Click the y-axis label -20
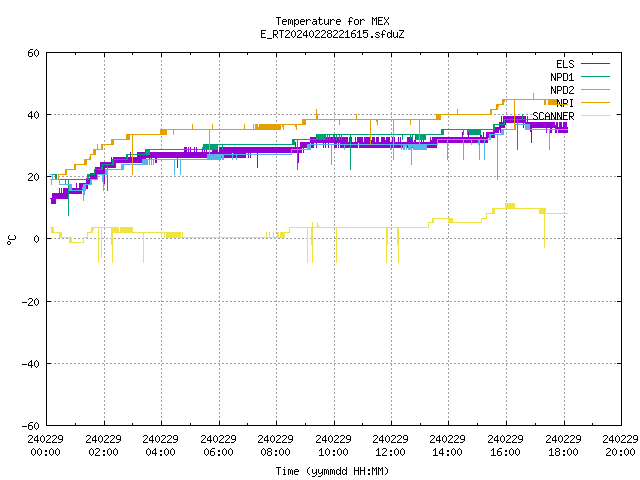The width and height of the screenshot is (640, 480). [x=31, y=302]
